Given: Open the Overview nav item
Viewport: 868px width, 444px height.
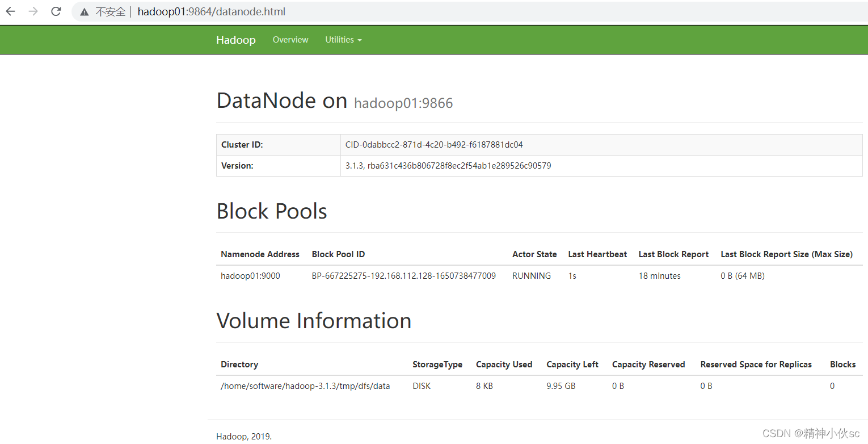Looking at the screenshot, I should point(290,40).
